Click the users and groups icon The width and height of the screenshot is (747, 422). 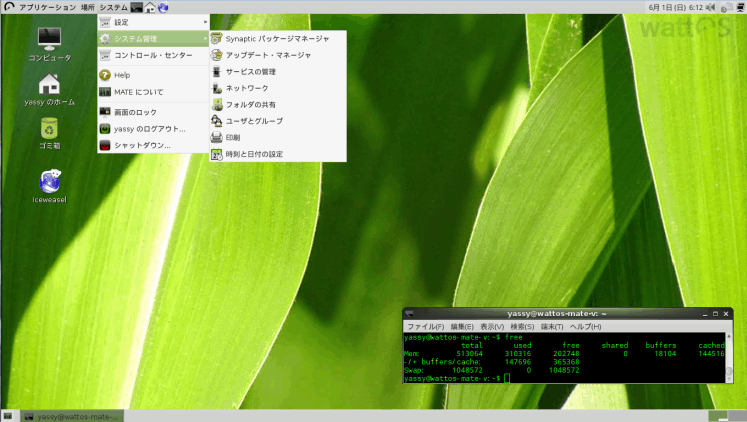point(217,121)
